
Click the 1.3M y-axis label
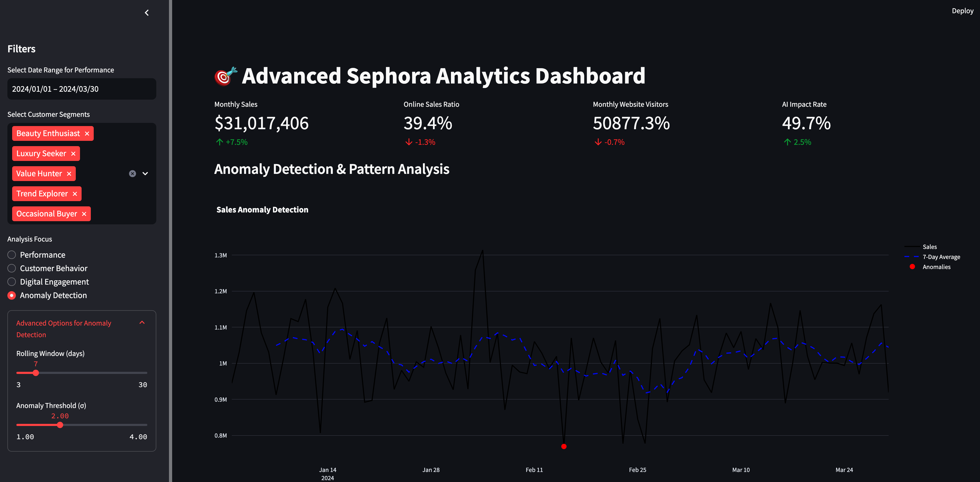click(221, 256)
